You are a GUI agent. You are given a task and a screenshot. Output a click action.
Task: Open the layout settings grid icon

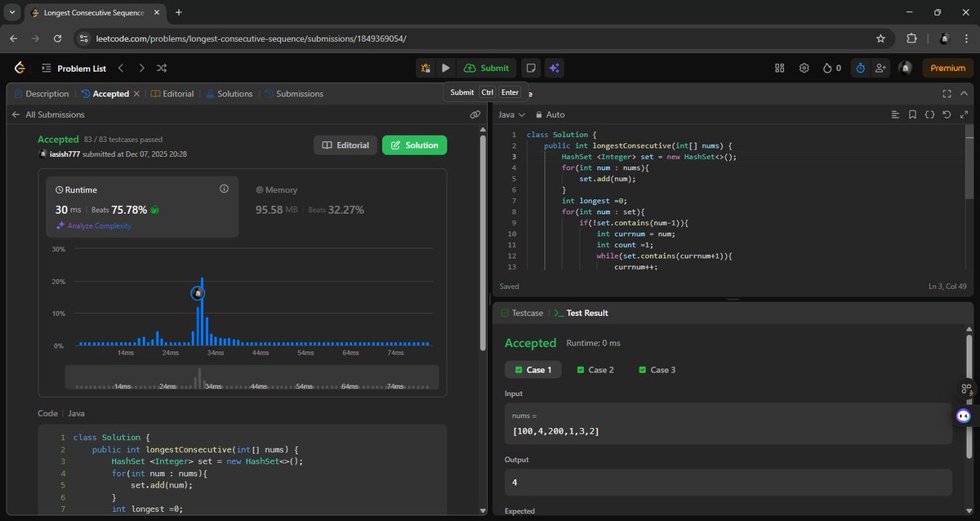(780, 68)
